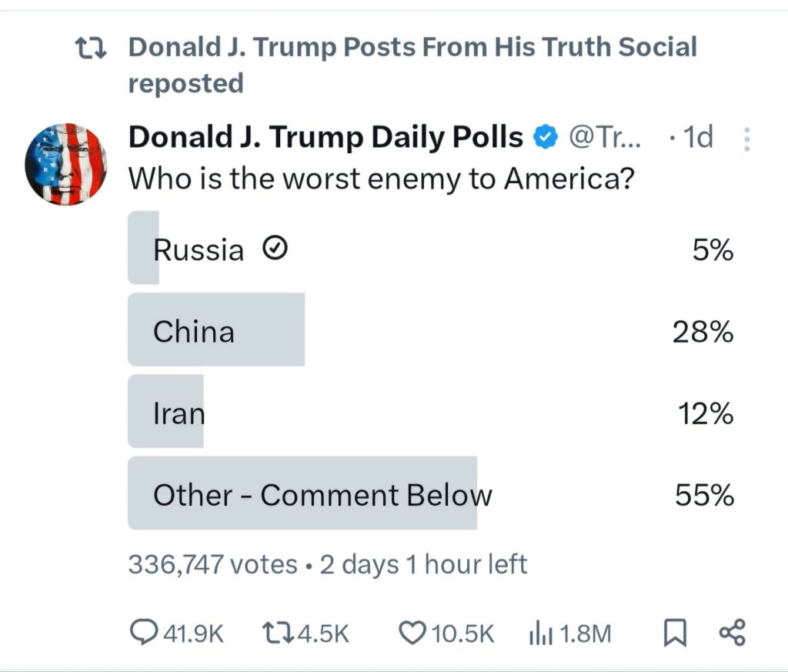This screenshot has width=788, height=672.
Task: Click the 1d timestamp
Action: click(x=698, y=138)
